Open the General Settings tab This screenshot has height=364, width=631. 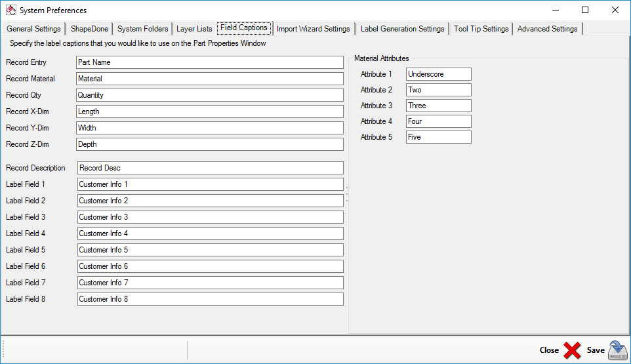pyautogui.click(x=33, y=29)
